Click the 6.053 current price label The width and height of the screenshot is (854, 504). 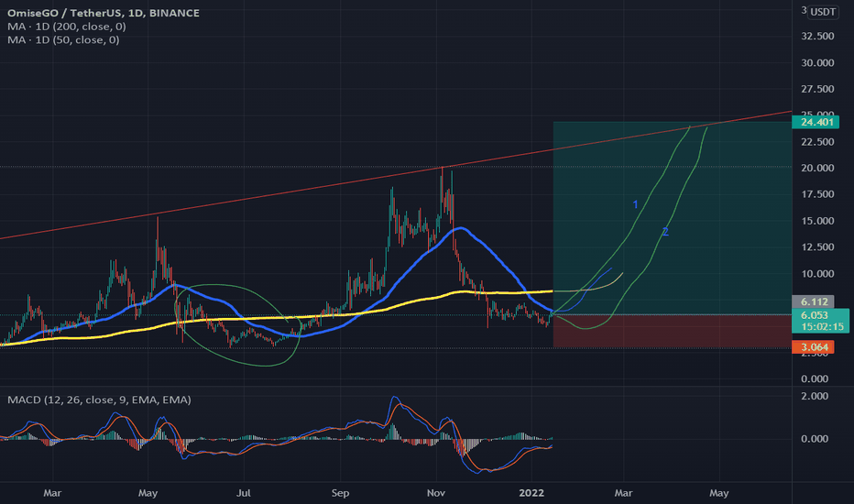[820, 321]
